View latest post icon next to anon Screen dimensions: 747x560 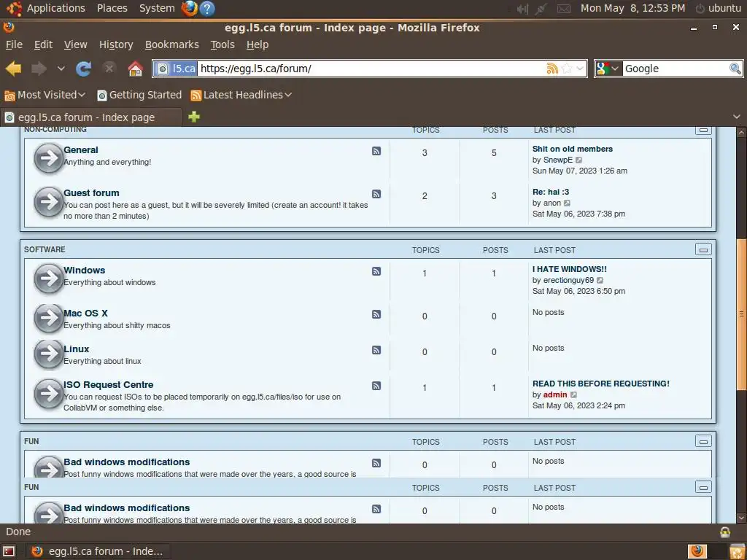click(x=567, y=203)
